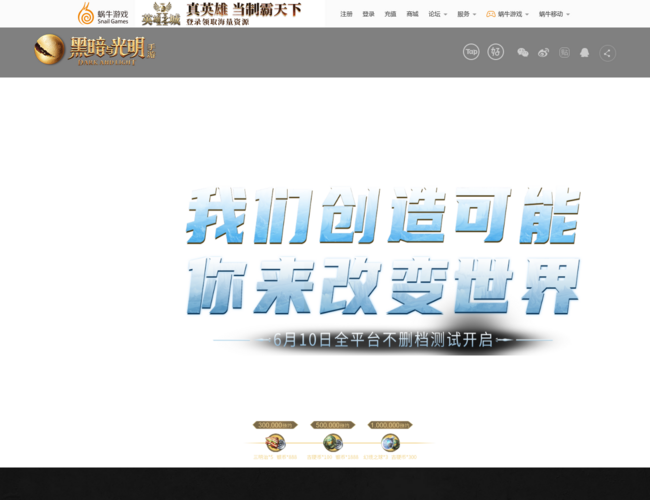
Task: Open the Tieba 贴 icon
Action: click(x=564, y=52)
